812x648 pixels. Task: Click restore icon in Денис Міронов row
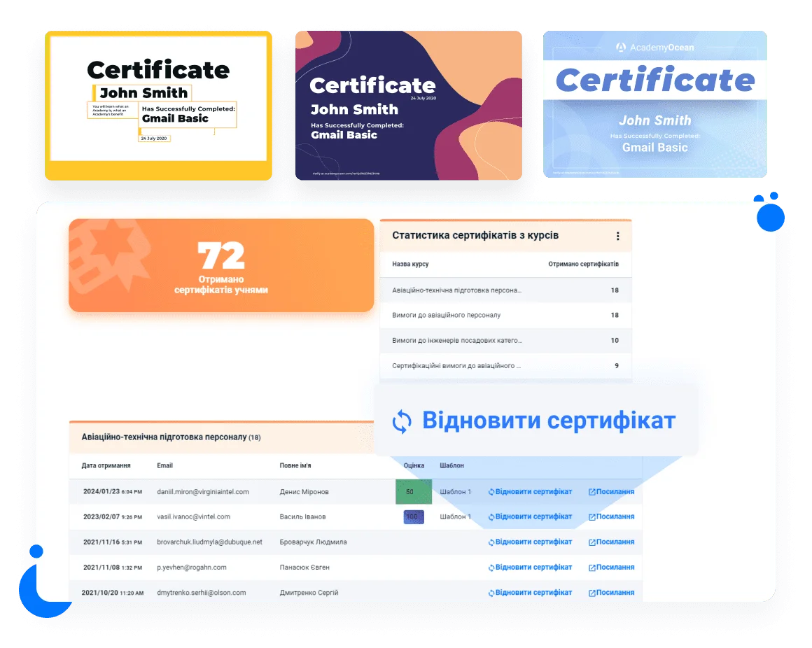click(x=491, y=492)
